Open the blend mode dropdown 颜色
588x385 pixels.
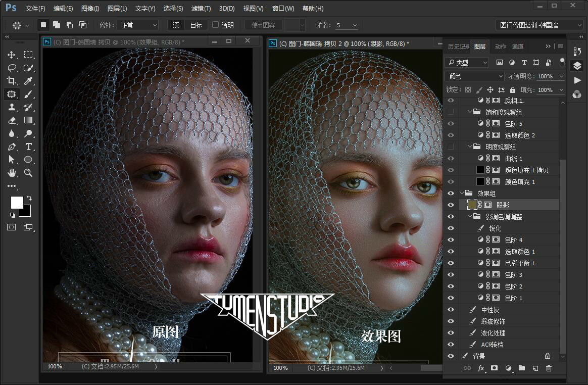click(x=475, y=77)
